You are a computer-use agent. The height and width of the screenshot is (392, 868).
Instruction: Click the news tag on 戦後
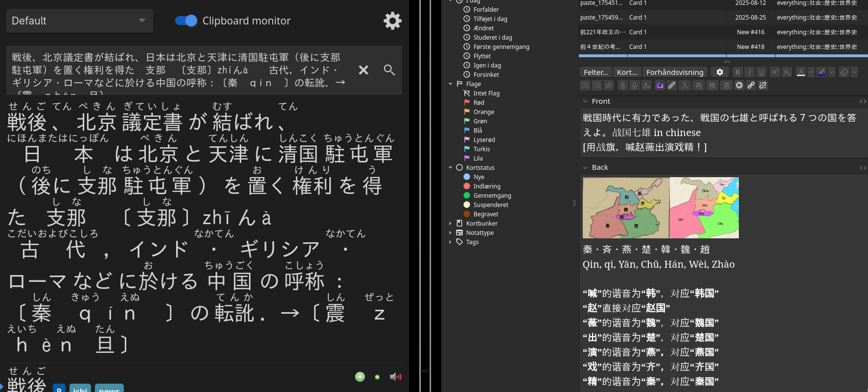click(x=109, y=389)
